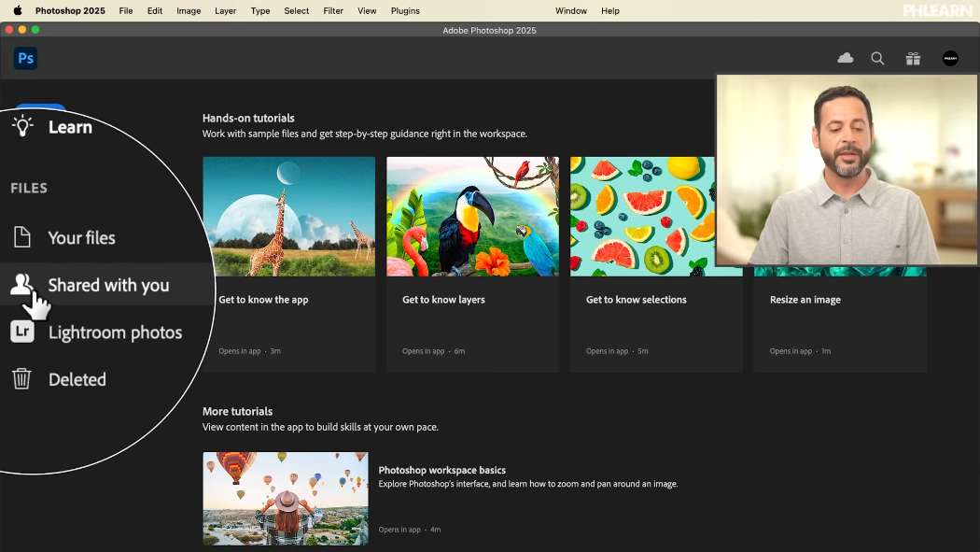
Task: Click 'View content in the app' description
Action: pos(320,427)
